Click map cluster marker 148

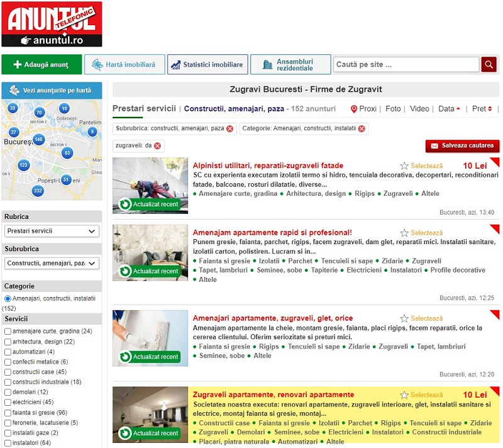tap(38, 139)
